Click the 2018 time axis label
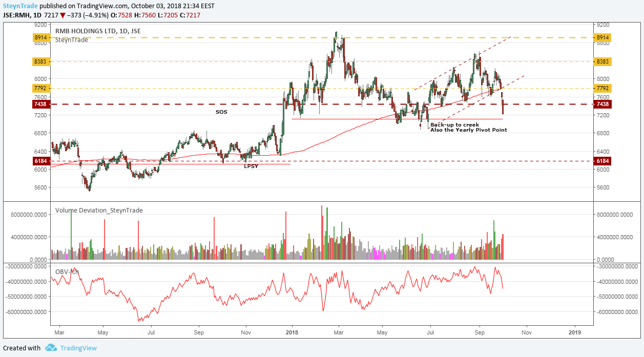Image resolution: width=644 pixels, height=357 pixels. point(292,332)
